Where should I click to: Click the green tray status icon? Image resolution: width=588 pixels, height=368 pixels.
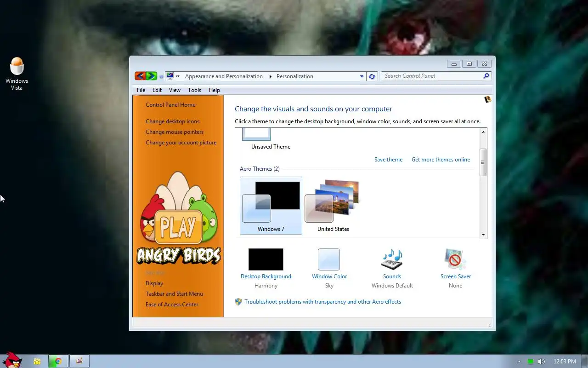point(531,362)
